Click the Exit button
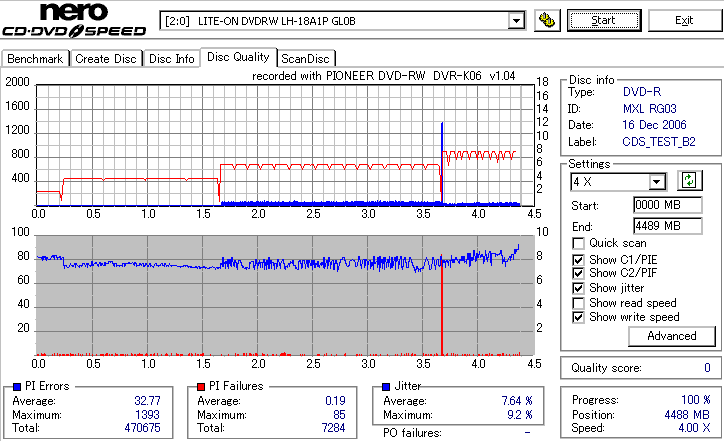Image resolution: width=724 pixels, height=441 pixels. click(684, 20)
